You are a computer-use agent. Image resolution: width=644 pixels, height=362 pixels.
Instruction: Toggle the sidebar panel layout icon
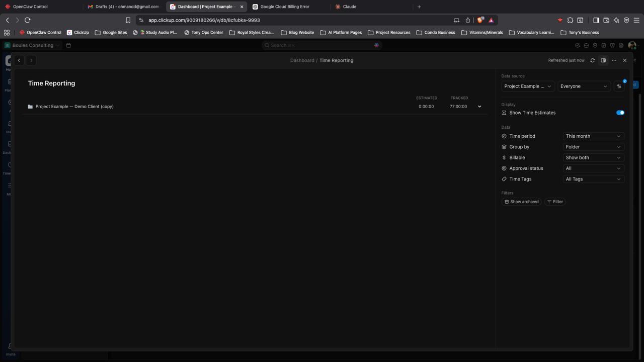coord(603,60)
